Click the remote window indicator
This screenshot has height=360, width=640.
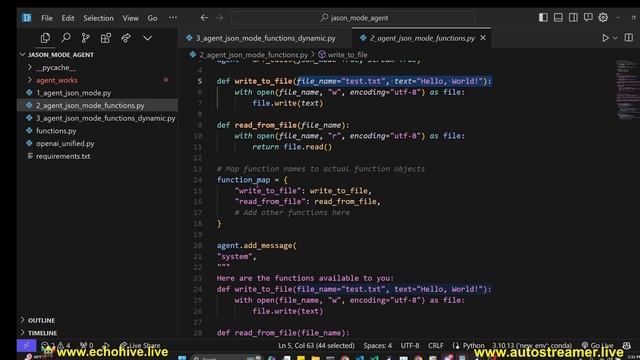(x=27, y=346)
